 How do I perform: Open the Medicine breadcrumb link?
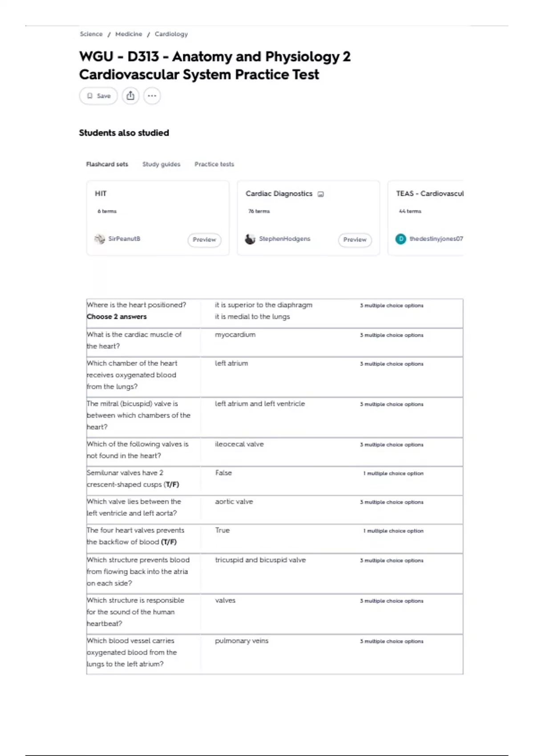pyautogui.click(x=129, y=34)
